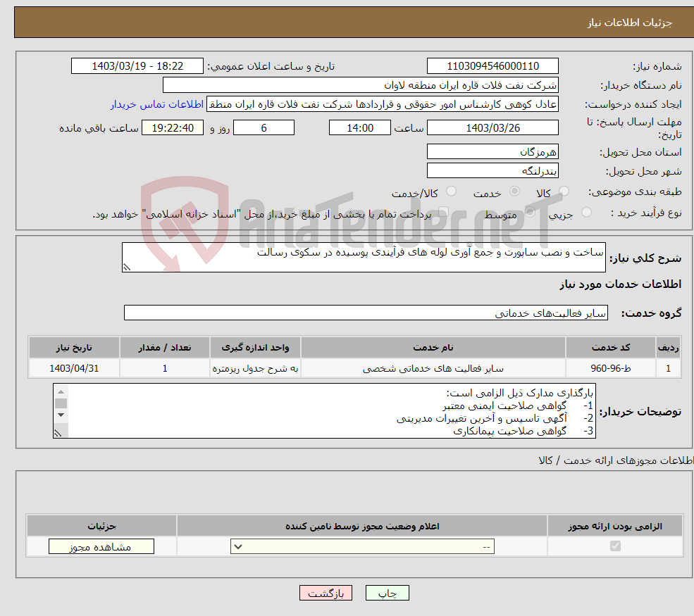Click the مشاهده مجوز button
The width and height of the screenshot is (694, 616).
(101, 546)
